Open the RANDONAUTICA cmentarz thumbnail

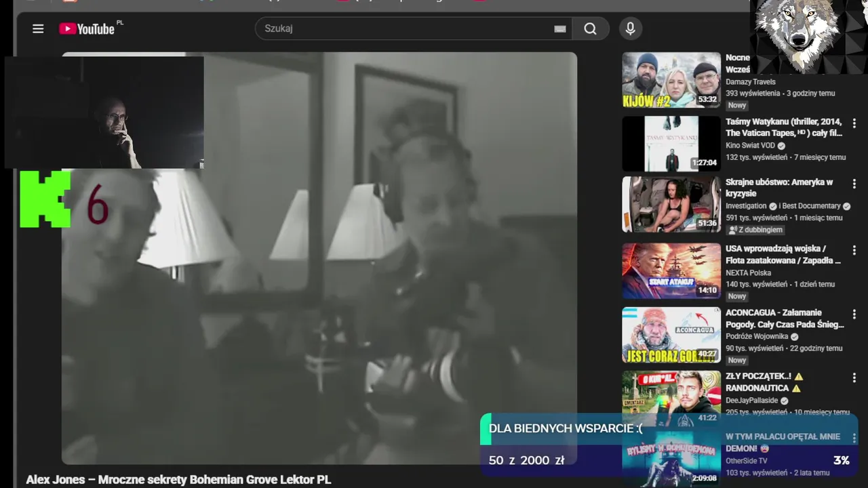(671, 397)
